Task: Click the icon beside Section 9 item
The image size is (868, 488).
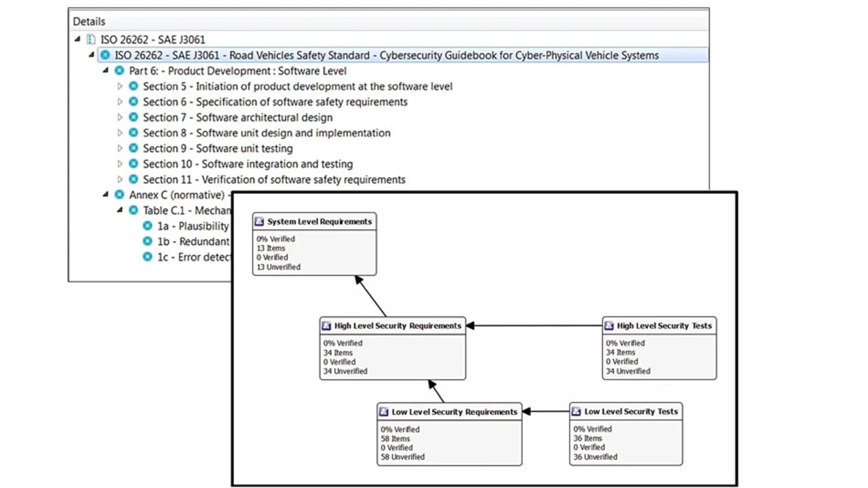Action: click(134, 148)
